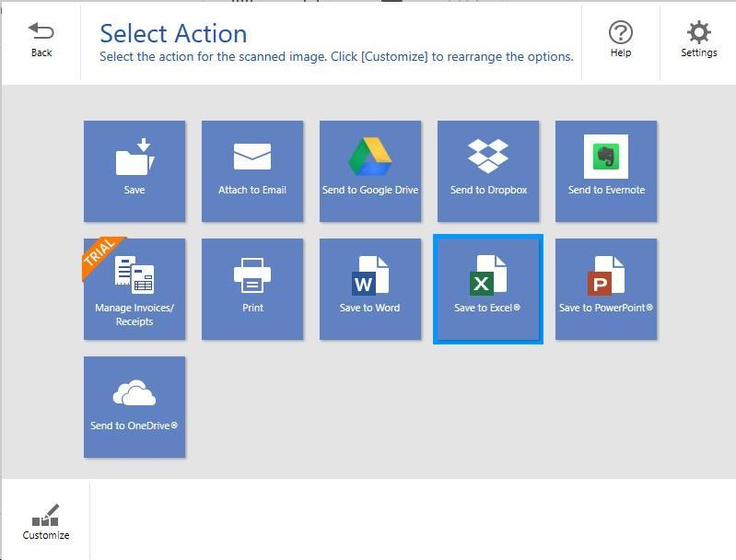
Task: Go back using the Back arrow
Action: (41, 41)
